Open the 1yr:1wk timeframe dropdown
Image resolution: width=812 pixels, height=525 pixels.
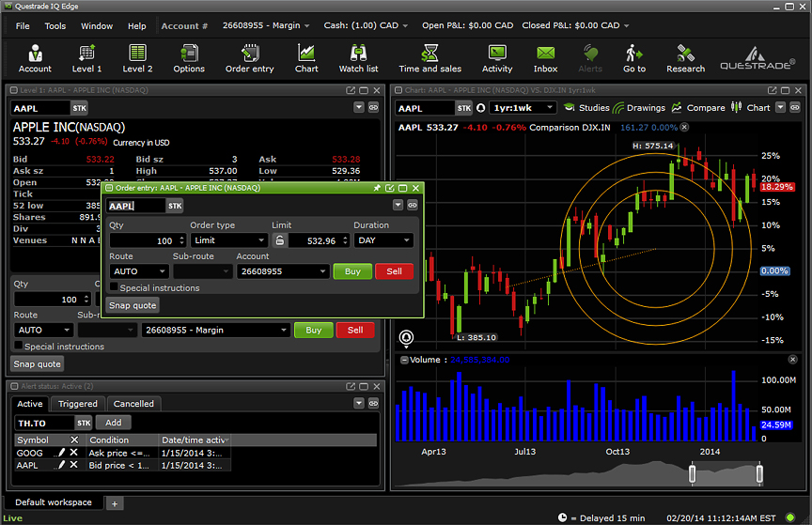pos(523,108)
